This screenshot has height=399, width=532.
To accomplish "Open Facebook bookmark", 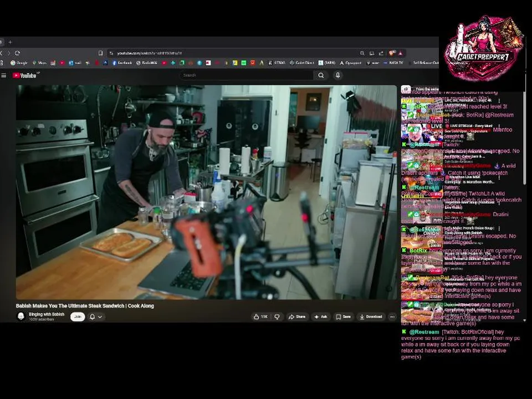I will (x=122, y=63).
